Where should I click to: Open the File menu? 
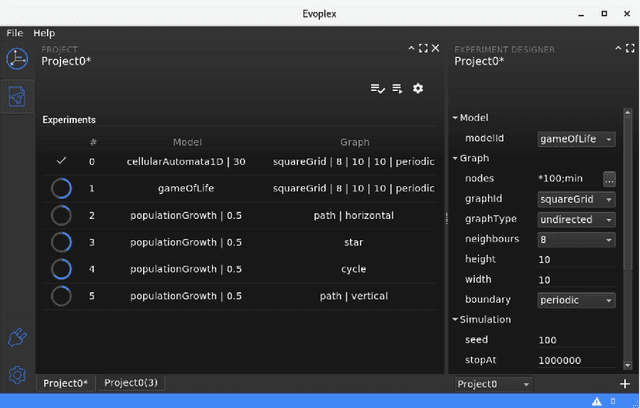click(15, 33)
